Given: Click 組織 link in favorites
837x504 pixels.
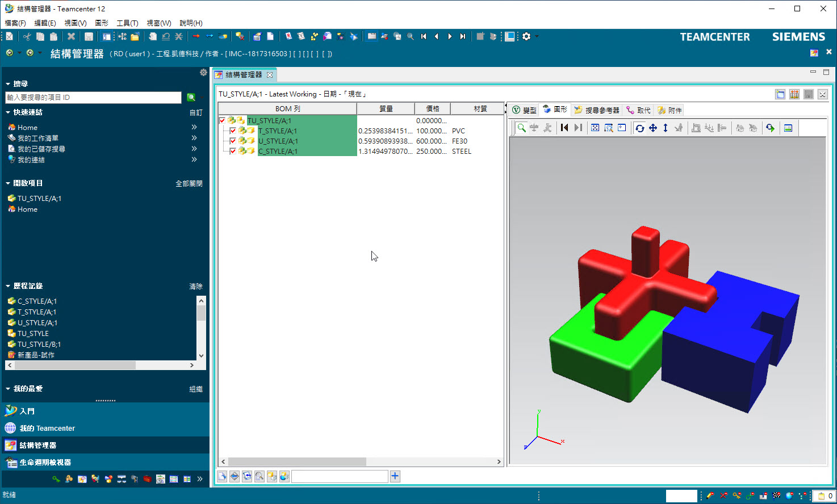Looking at the screenshot, I should [196, 389].
